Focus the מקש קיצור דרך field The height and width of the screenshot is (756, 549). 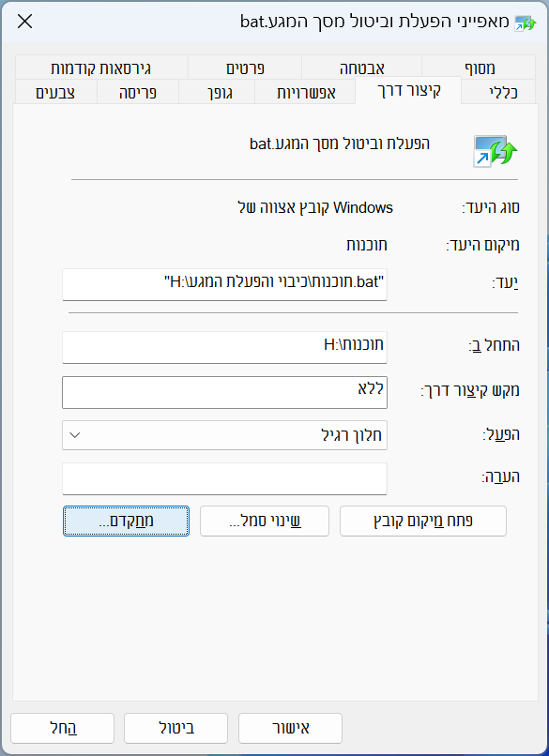coord(225,392)
